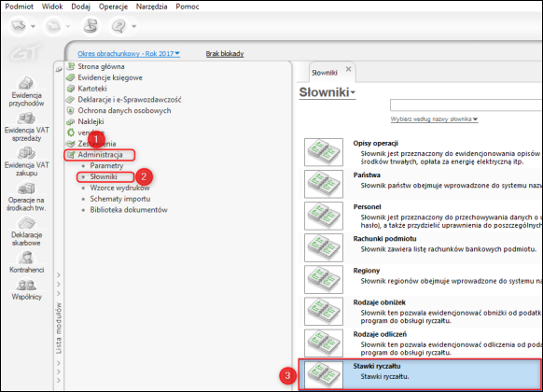Click the Państwa book thumbnail
Image resolution: width=543 pixels, height=392 pixels.
(324, 184)
